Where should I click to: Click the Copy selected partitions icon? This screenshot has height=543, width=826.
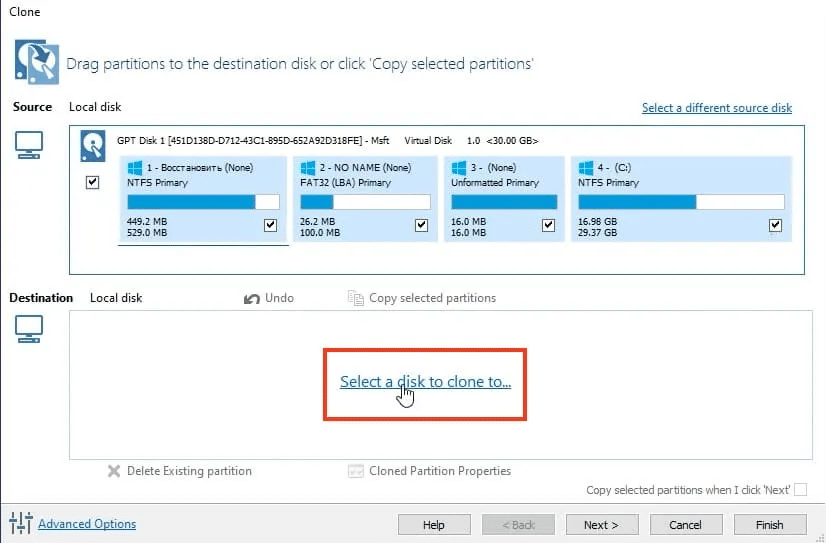click(355, 298)
